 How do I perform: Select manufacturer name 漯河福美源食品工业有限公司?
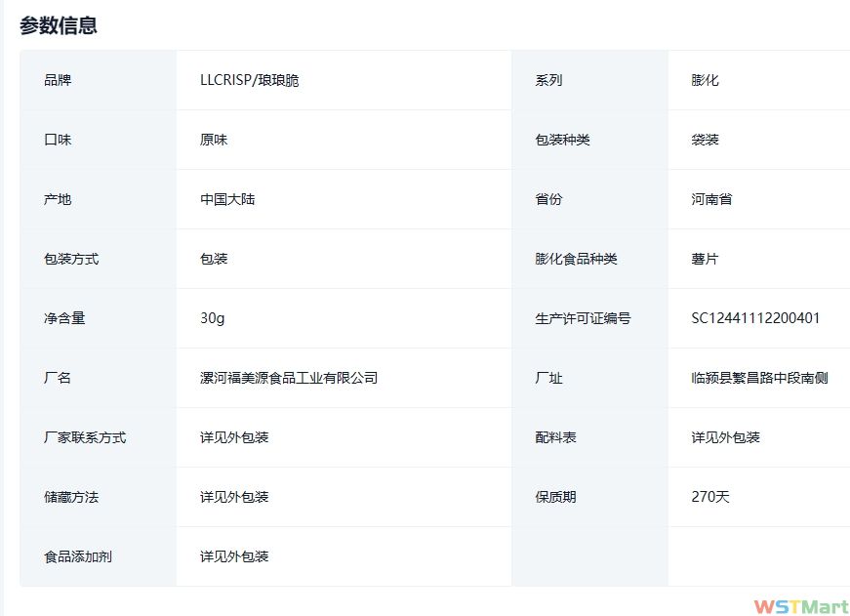pos(289,378)
